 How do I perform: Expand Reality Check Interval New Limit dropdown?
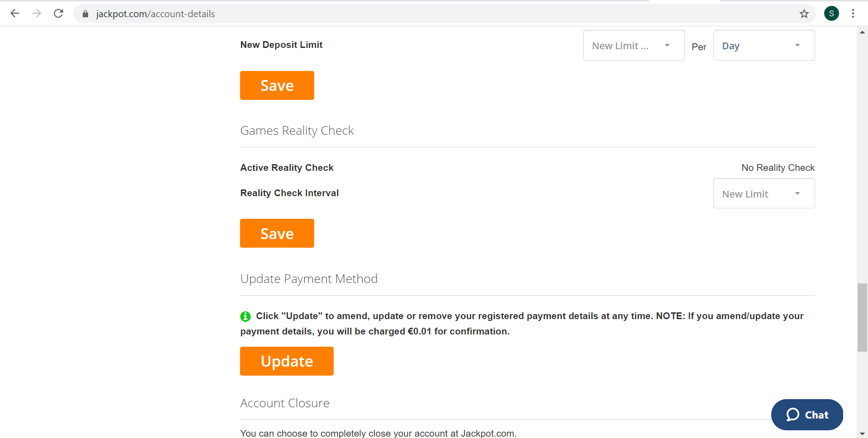pos(764,193)
